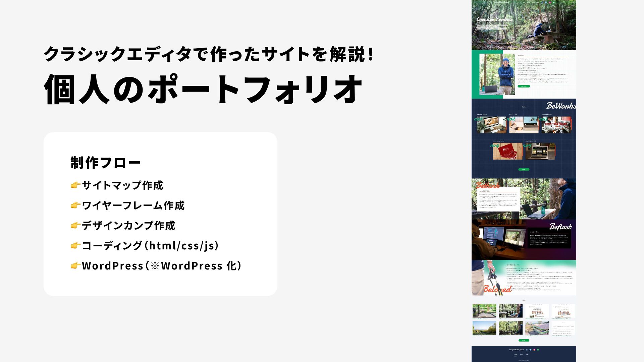The width and height of the screenshot is (644, 362).
Task: Click the 制作フロー heading in the white card
Action: click(105, 163)
